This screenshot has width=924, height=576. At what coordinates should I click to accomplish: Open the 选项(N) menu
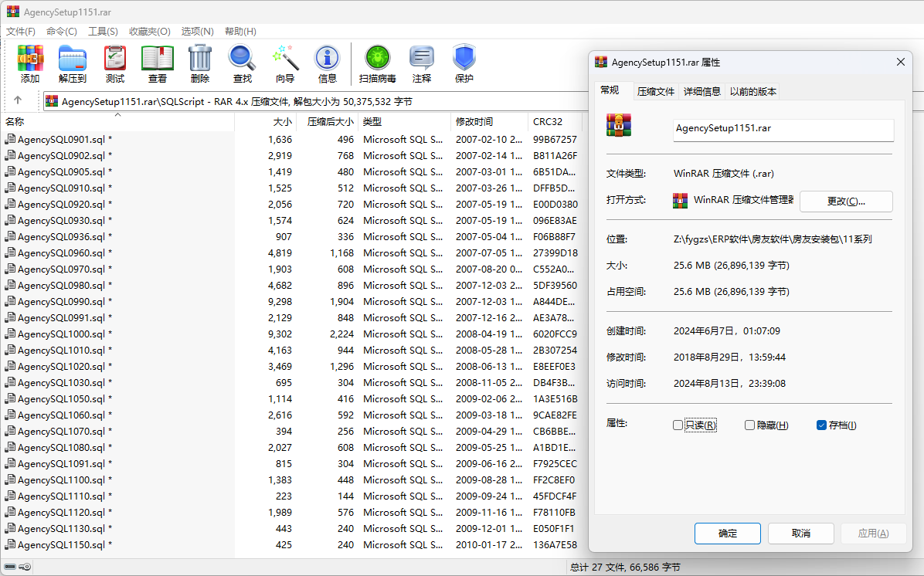pos(198,31)
